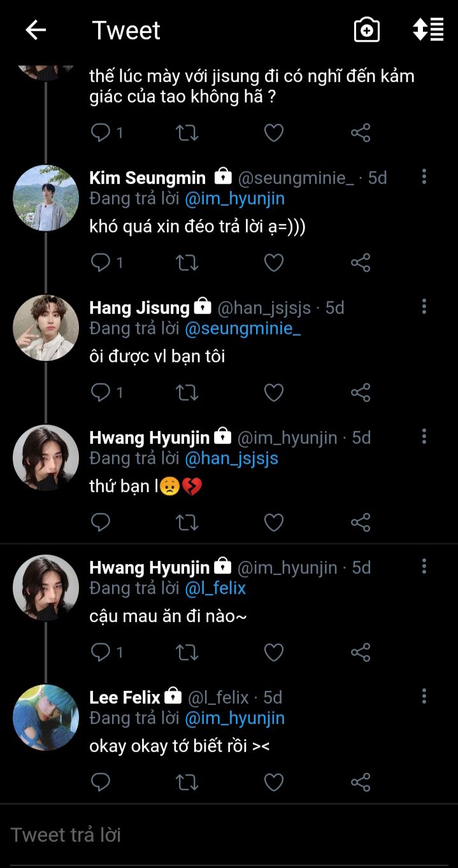The width and height of the screenshot is (458, 868).
Task: Go back using the arrow icon
Action: tap(36, 30)
